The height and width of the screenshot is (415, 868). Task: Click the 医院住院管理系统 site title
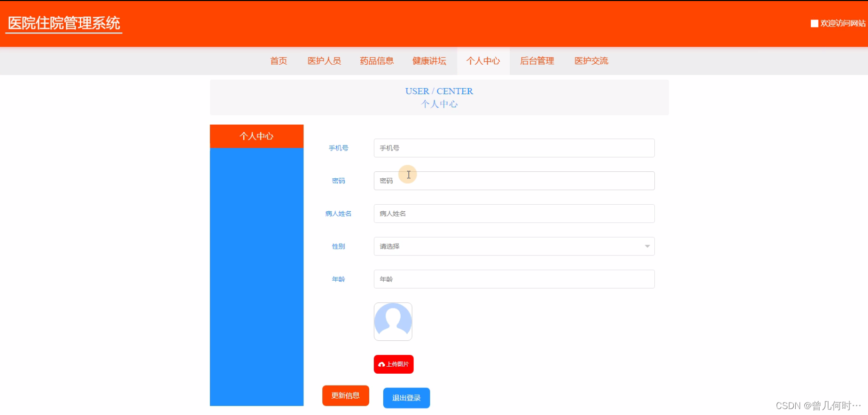tap(64, 23)
